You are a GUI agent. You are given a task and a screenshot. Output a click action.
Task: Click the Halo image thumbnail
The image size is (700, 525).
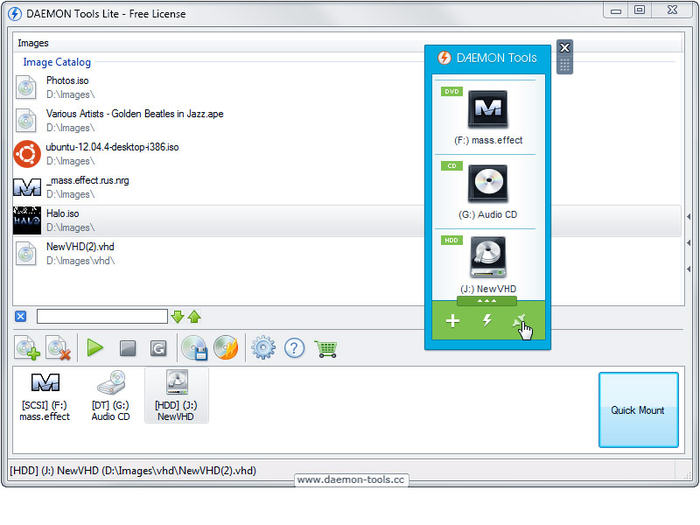(27, 221)
